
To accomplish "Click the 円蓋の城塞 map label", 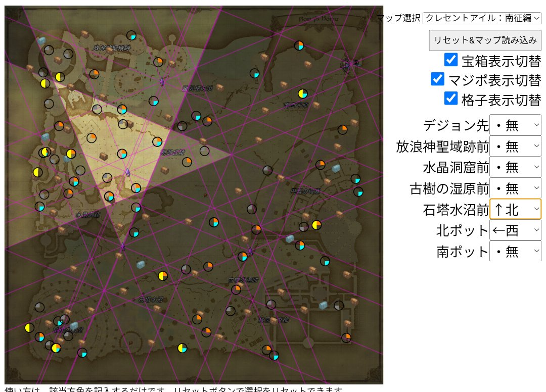I will (305, 191).
